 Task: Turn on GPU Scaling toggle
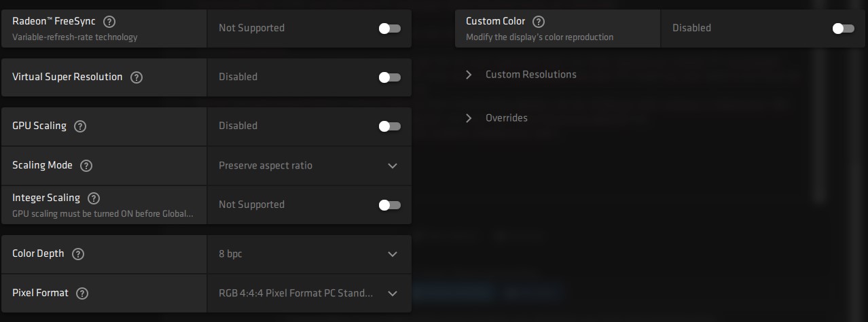tap(389, 126)
